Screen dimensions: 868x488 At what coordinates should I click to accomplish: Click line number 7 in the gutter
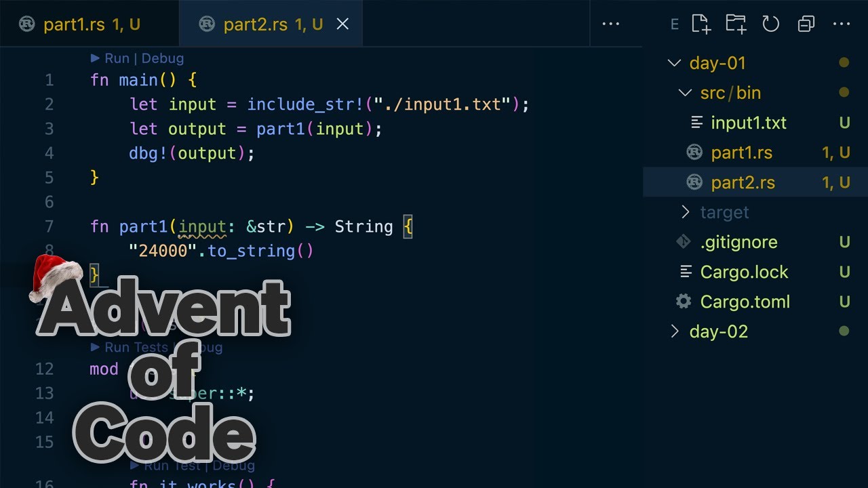48,226
